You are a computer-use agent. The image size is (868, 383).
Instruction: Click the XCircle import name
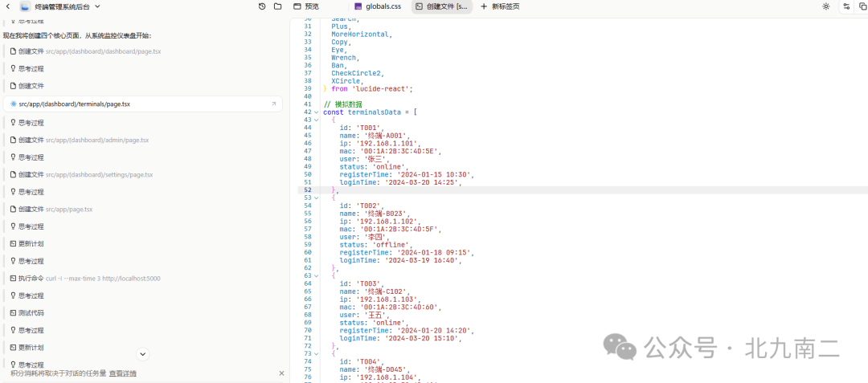pos(346,81)
